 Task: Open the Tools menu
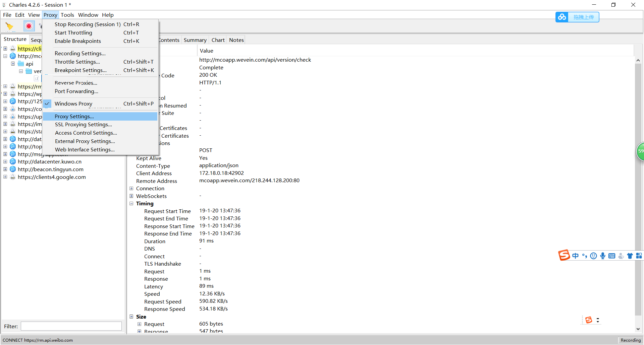pyautogui.click(x=67, y=15)
